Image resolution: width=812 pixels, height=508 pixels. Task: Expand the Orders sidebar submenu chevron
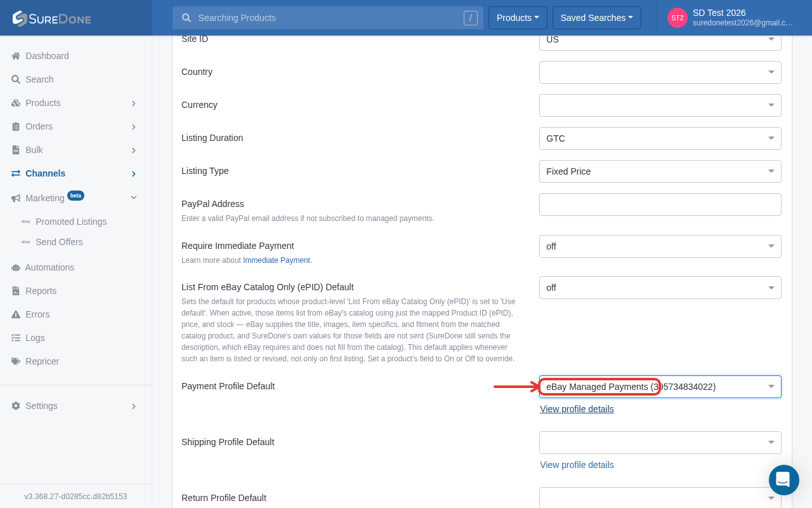coord(134,126)
